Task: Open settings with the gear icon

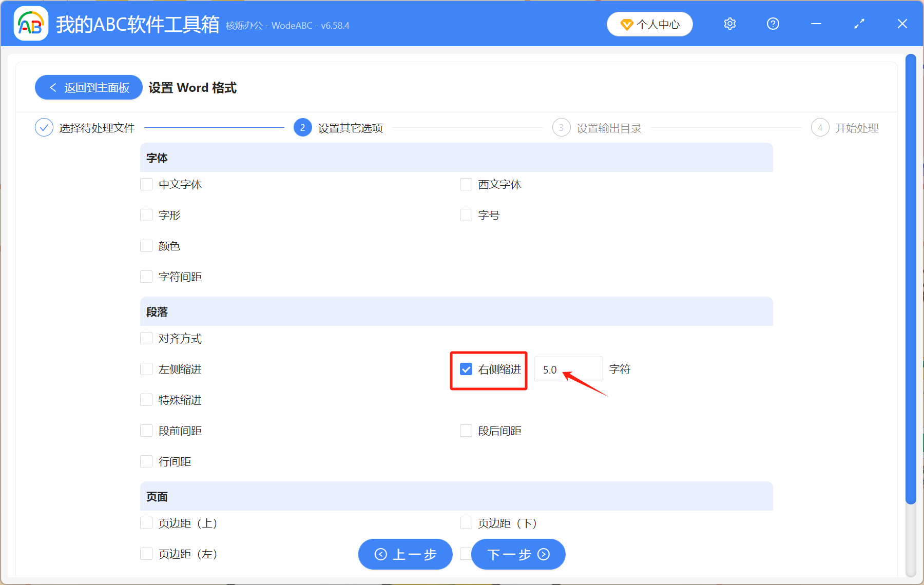Action: [729, 23]
